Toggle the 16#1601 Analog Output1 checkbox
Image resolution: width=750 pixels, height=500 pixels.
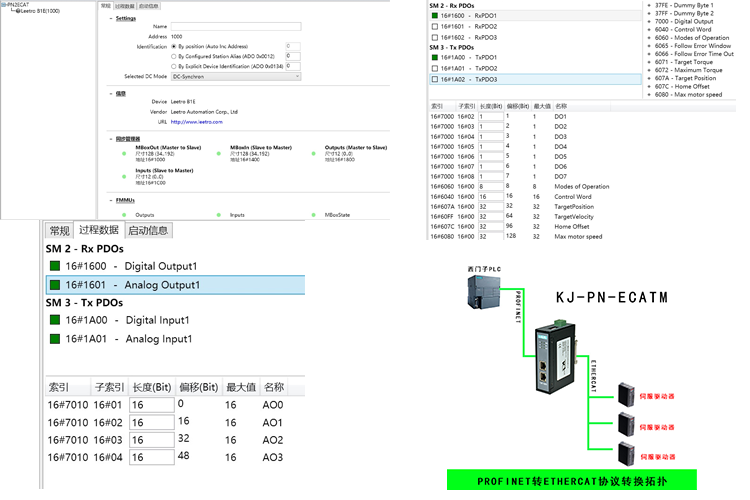coord(55,285)
